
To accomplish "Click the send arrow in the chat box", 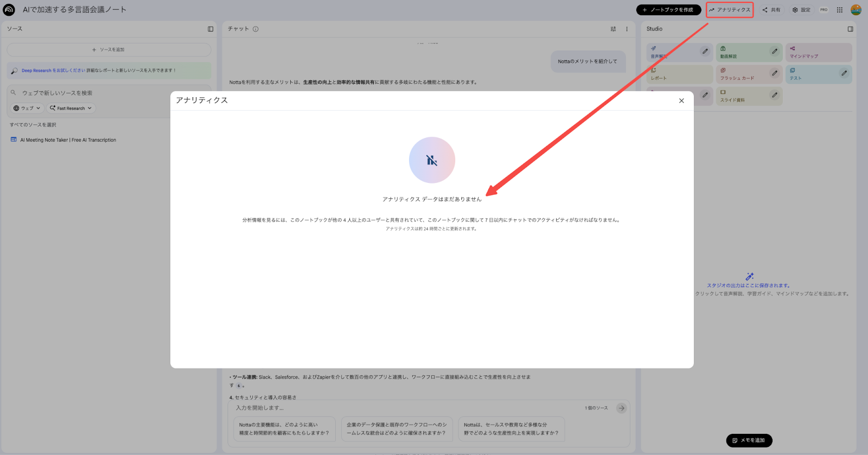I will click(621, 408).
